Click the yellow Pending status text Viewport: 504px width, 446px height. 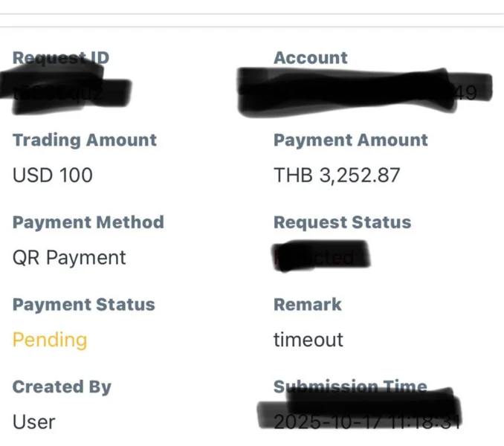click(x=50, y=340)
